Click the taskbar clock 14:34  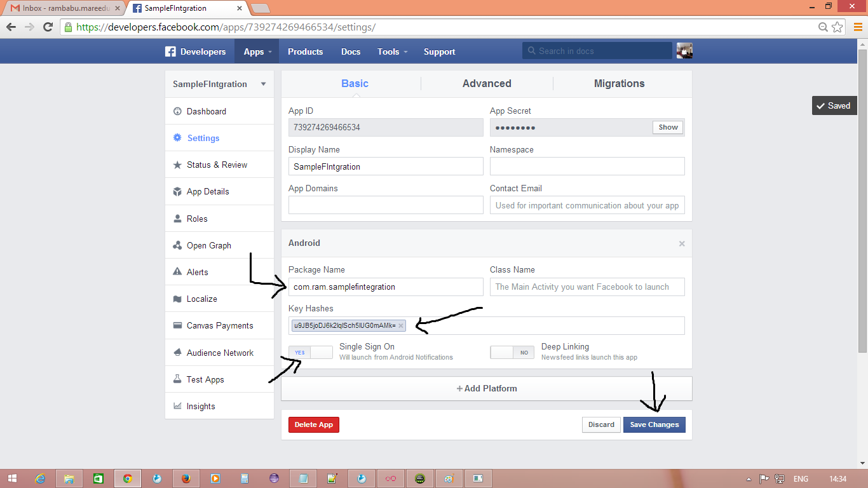(x=838, y=478)
